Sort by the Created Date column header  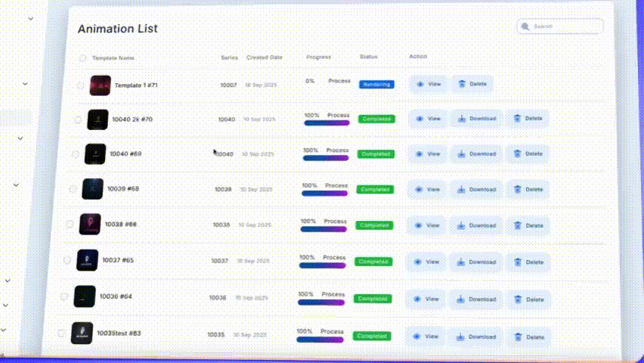264,57
